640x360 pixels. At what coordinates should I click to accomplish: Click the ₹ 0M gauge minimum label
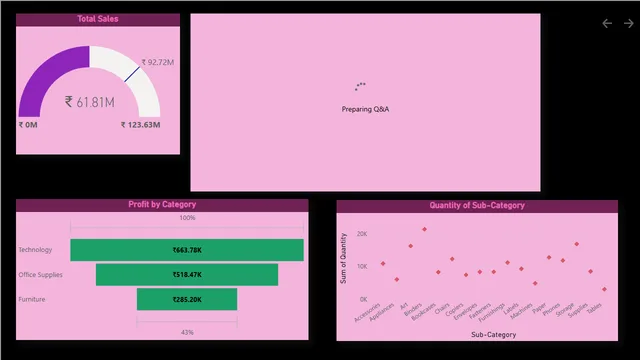coord(28,124)
